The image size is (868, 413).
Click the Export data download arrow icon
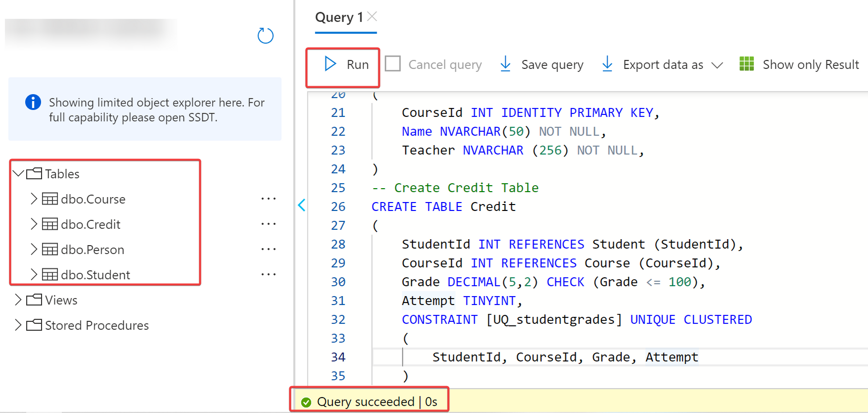[607, 64]
